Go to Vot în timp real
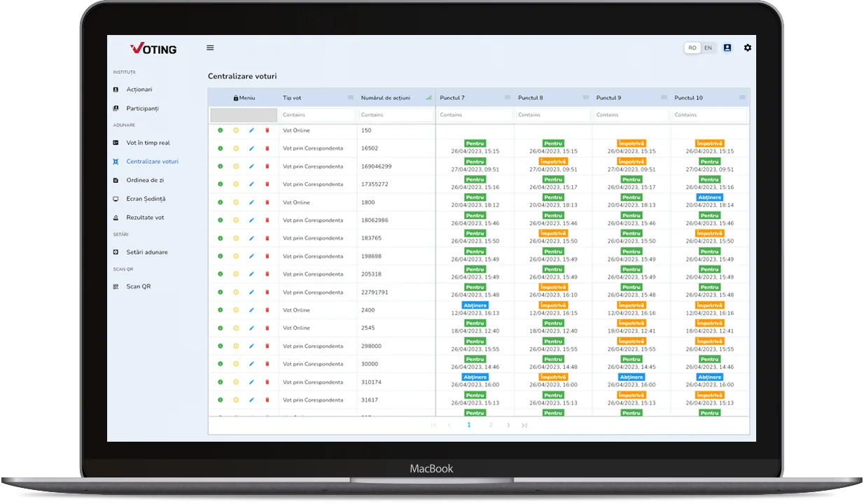864x504 pixels. [x=148, y=143]
